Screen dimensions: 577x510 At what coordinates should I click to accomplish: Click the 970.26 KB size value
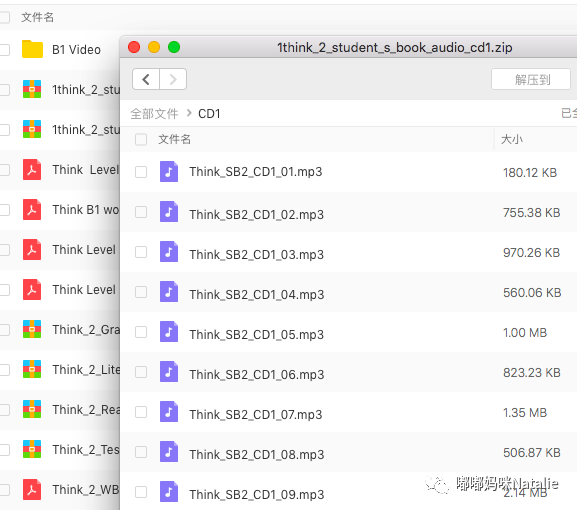coord(531,253)
